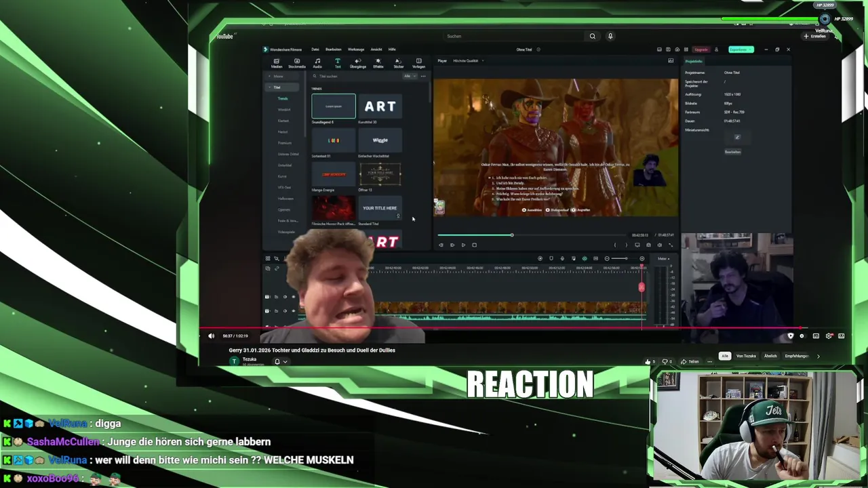Open the Alle filter dropdown in title search
The height and width of the screenshot is (488, 868).
pyautogui.click(x=409, y=76)
